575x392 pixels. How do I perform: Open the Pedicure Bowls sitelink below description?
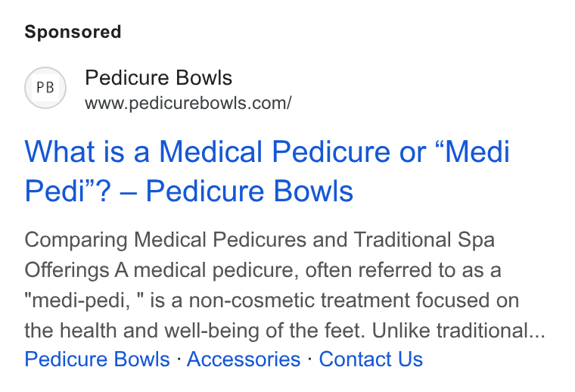pos(97,359)
